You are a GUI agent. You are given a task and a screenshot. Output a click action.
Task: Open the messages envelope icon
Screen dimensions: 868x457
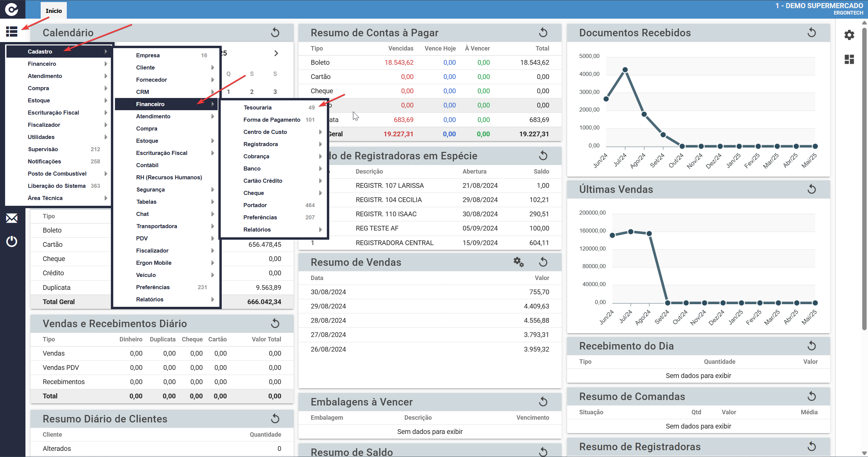[12, 218]
